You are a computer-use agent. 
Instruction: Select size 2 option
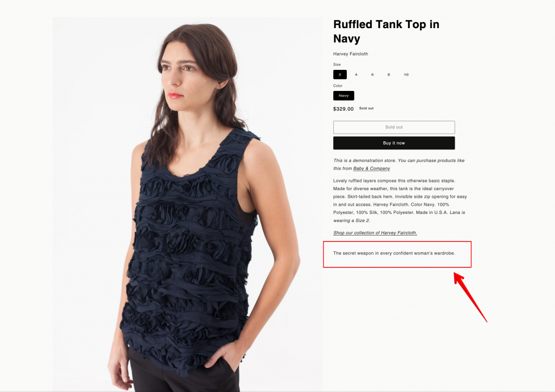point(340,75)
